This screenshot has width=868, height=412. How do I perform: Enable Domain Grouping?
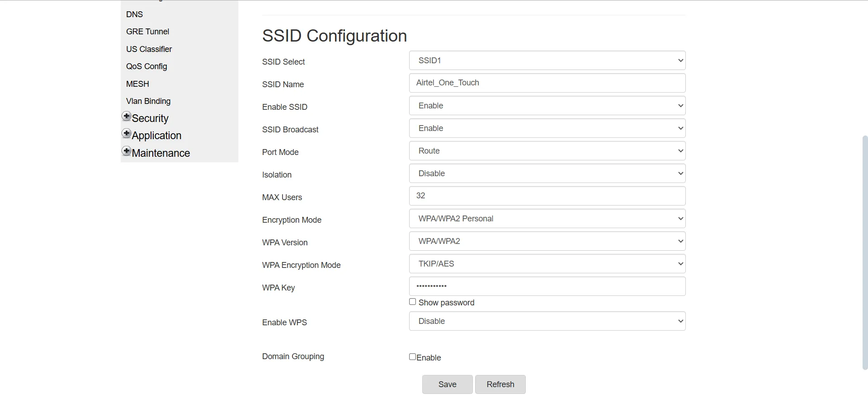point(412,356)
